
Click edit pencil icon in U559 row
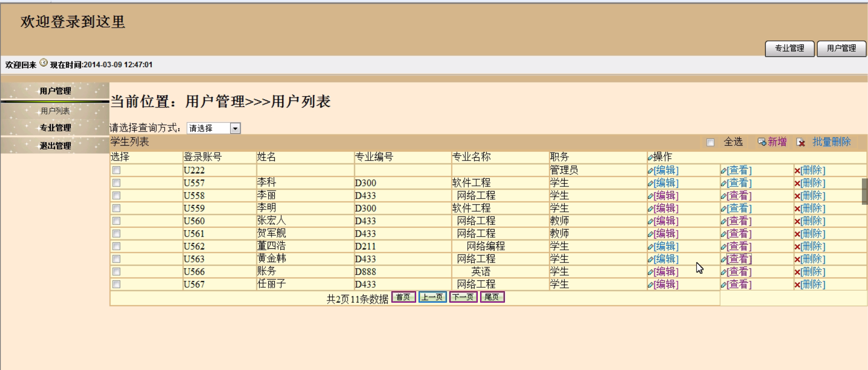(650, 208)
